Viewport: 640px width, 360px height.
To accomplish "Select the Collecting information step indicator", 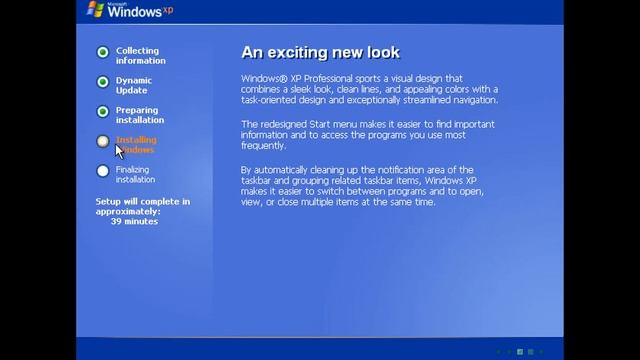I will [103, 52].
